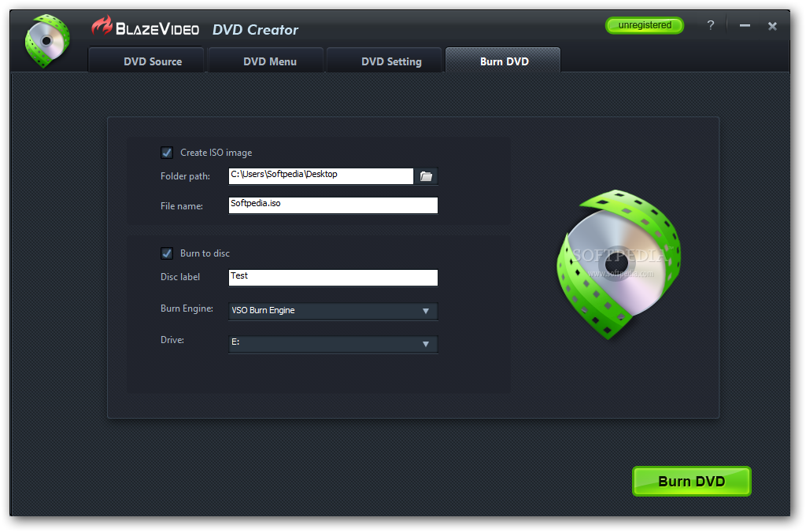Uncheck the Burn to disc checkbox
806x532 pixels.
pyautogui.click(x=167, y=253)
